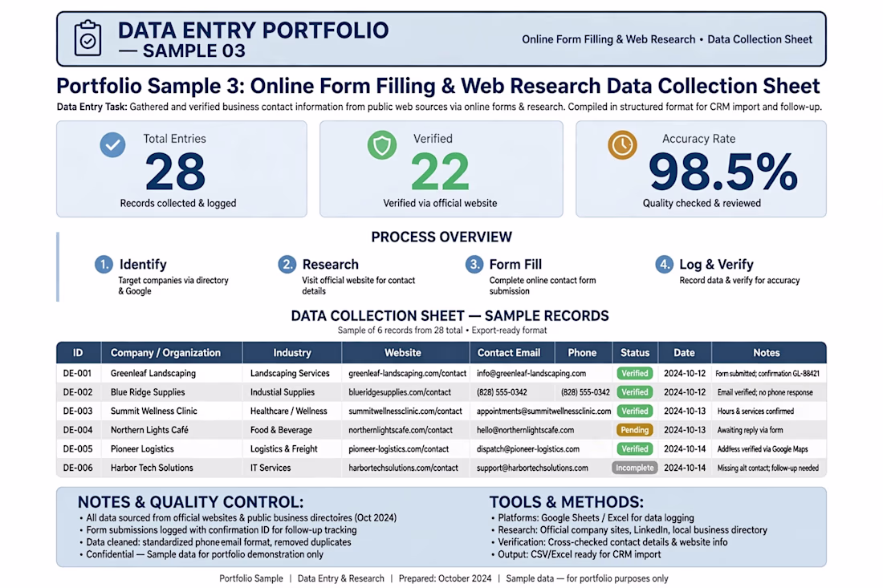Click the large "28" Total Entries figure
The height and width of the screenshot is (588, 883).
[175, 172]
